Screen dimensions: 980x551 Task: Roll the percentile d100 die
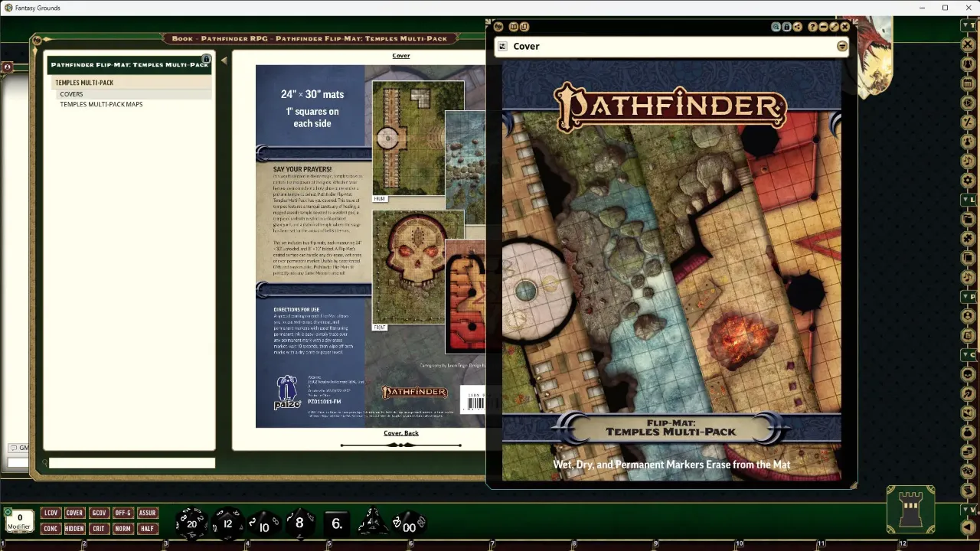click(x=409, y=524)
